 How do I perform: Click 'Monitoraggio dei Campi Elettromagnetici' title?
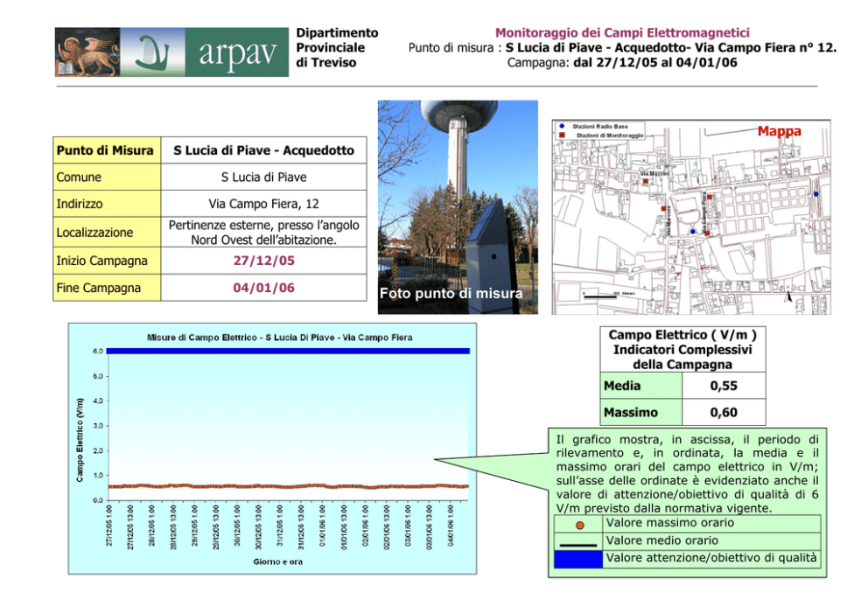point(622,32)
